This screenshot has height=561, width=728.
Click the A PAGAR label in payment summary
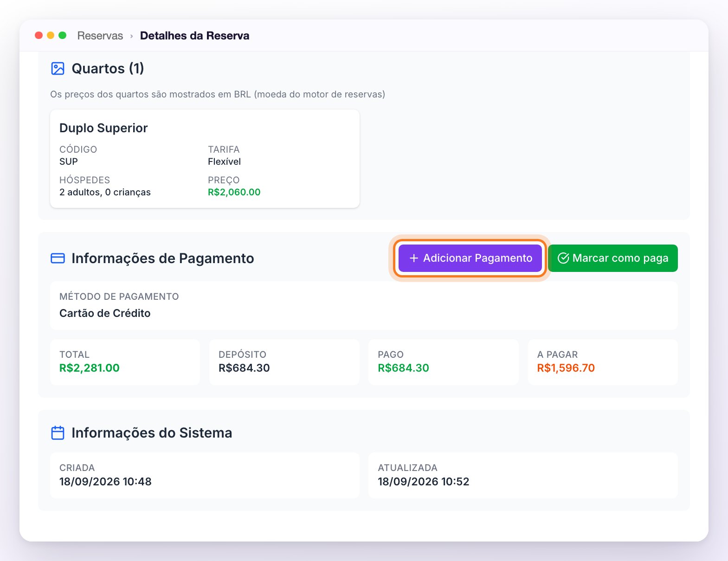coord(557,355)
